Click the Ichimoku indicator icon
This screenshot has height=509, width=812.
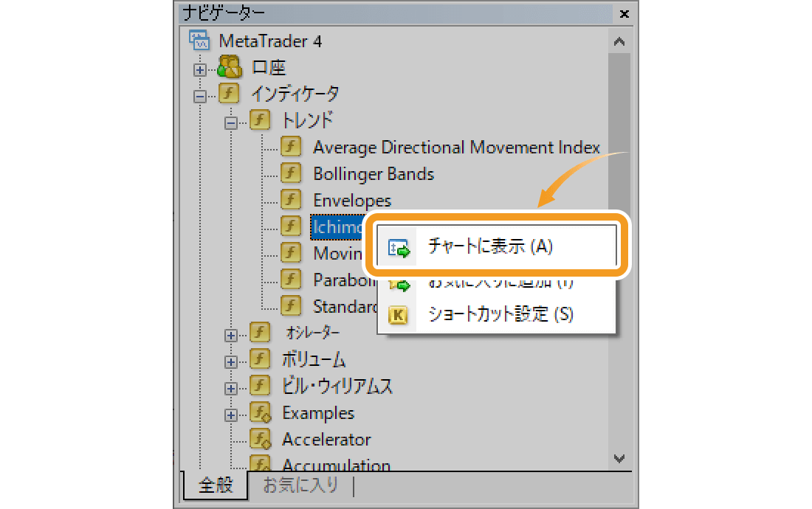pos(291,226)
